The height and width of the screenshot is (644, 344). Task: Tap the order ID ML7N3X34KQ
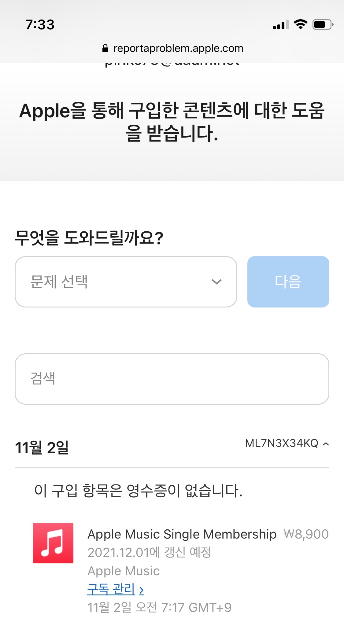pyautogui.click(x=282, y=443)
